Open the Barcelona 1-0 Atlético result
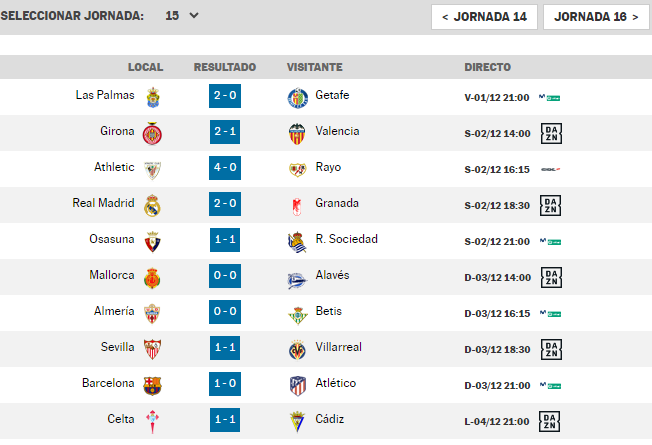The image size is (652, 445). click(225, 383)
